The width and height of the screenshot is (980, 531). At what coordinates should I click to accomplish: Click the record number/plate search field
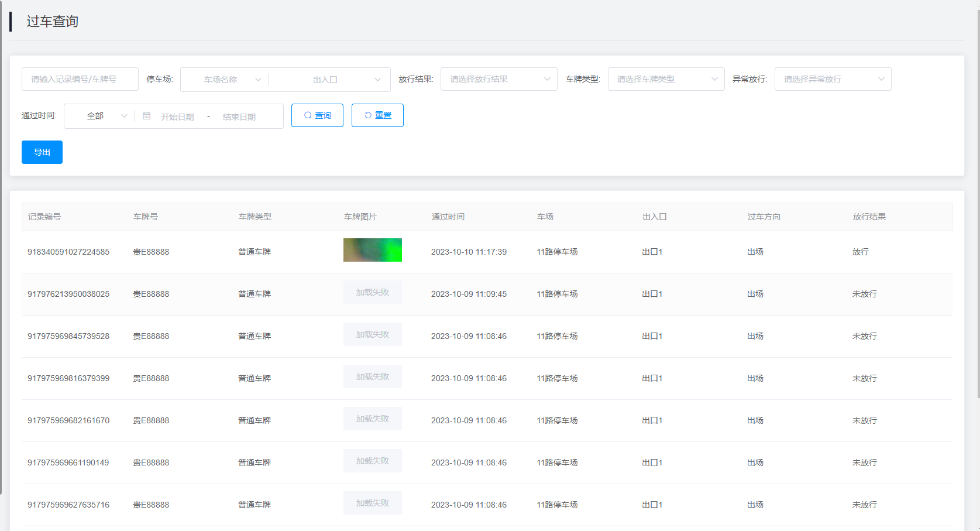[80, 79]
